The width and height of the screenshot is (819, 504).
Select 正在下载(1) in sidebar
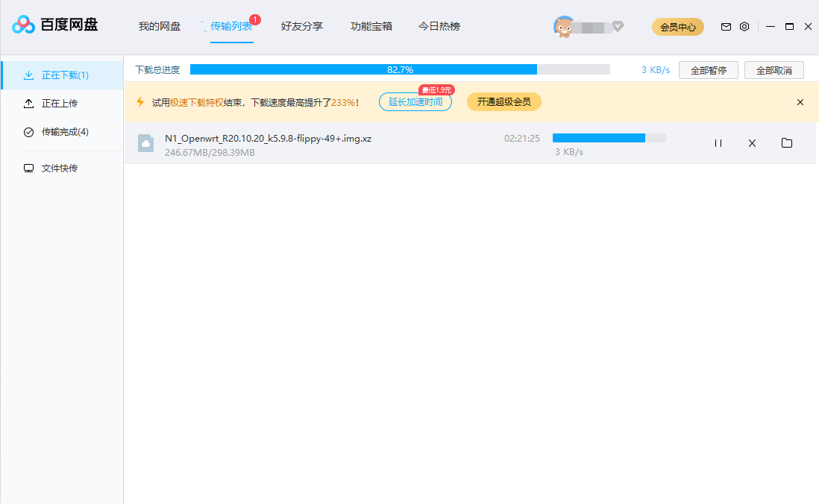(x=63, y=75)
